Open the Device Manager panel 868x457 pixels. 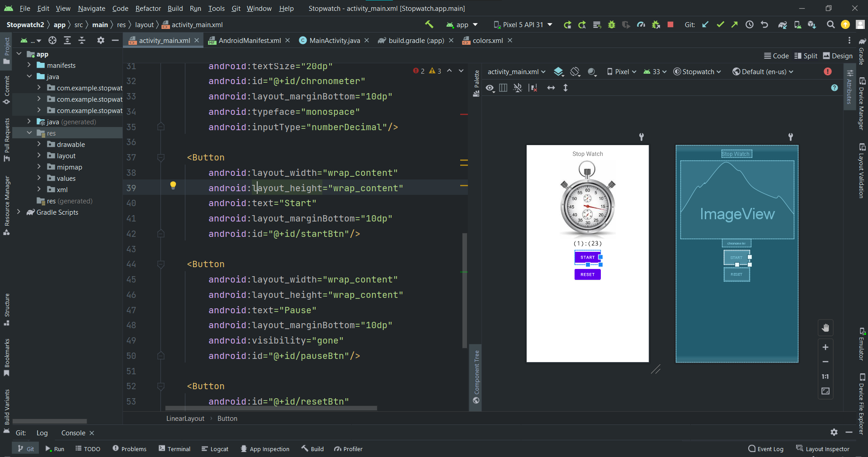tap(863, 107)
